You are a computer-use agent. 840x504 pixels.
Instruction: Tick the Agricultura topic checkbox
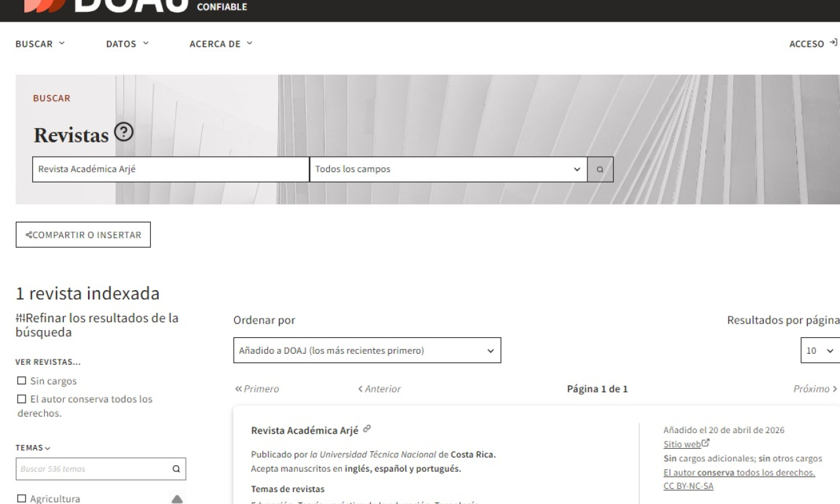[x=22, y=499]
